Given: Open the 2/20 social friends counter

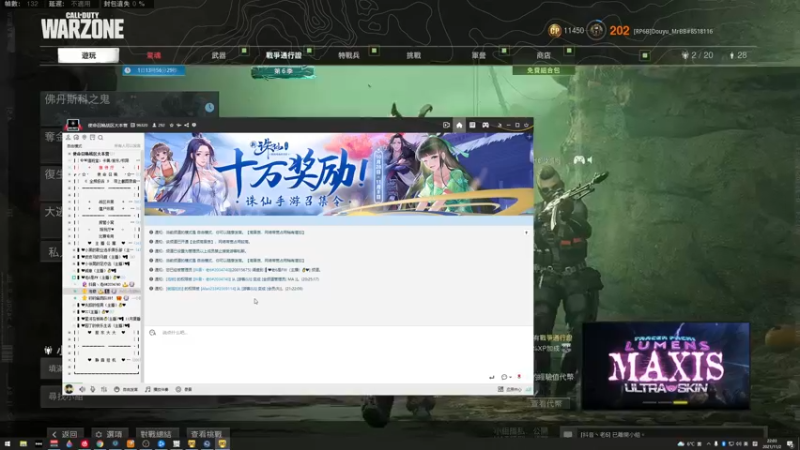Looking at the screenshot, I should tap(697, 55).
